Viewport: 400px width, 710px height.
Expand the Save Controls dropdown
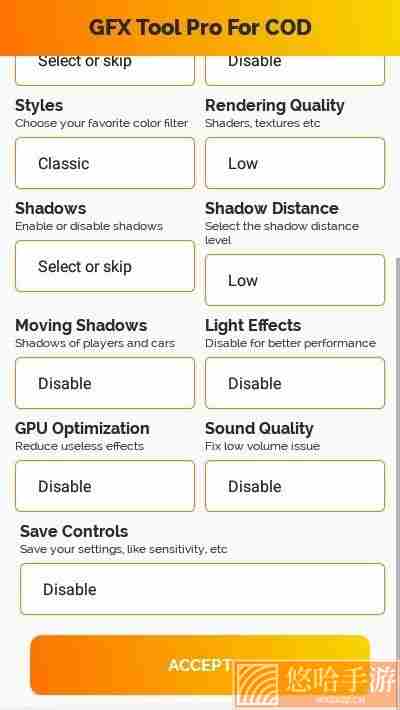point(202,589)
